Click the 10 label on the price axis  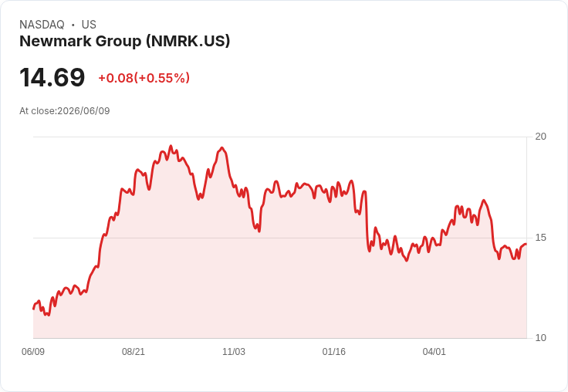540,338
